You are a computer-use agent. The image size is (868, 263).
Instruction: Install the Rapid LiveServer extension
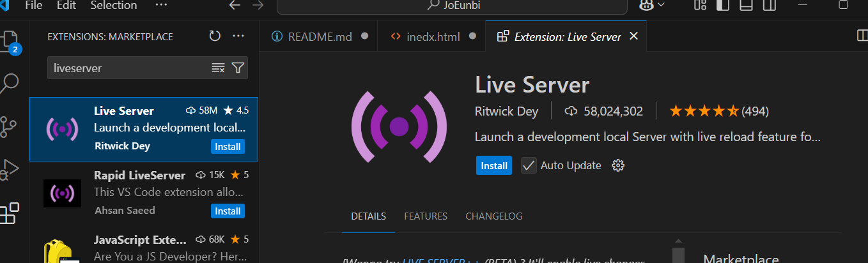228,211
